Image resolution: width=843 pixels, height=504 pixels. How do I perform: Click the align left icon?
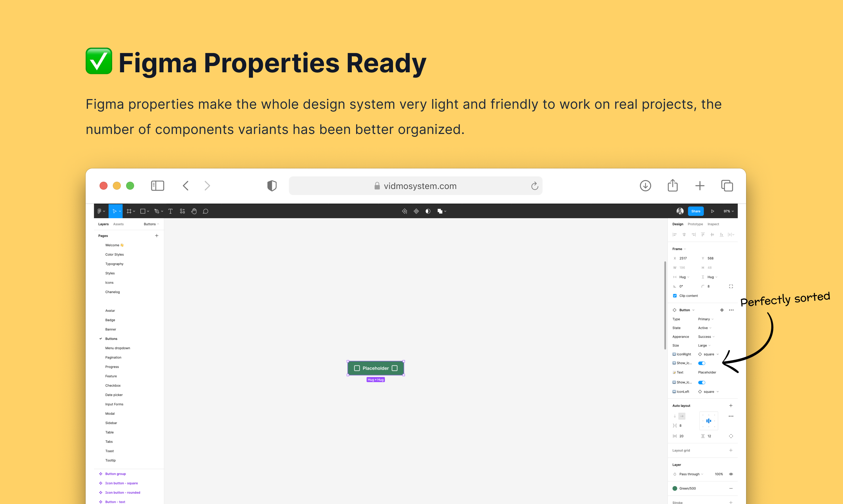tap(675, 235)
